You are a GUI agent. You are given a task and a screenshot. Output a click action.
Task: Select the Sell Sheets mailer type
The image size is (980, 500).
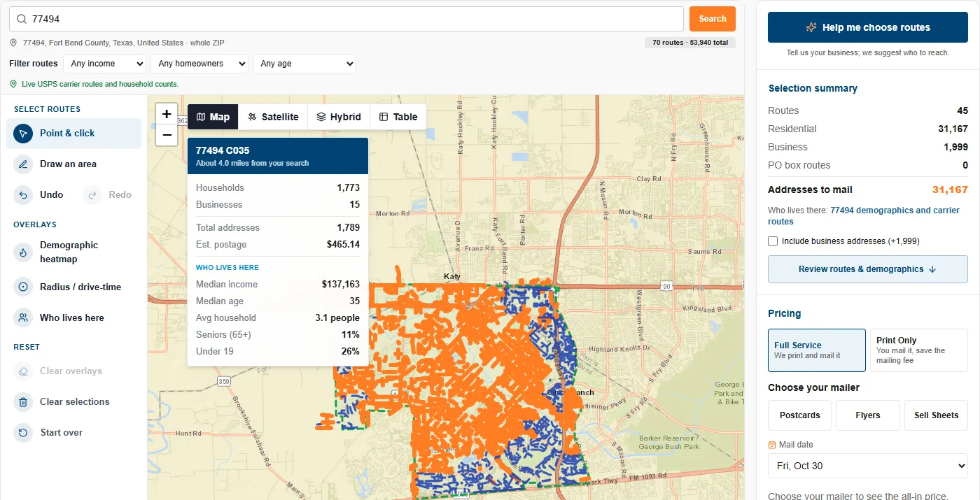pyautogui.click(x=936, y=415)
